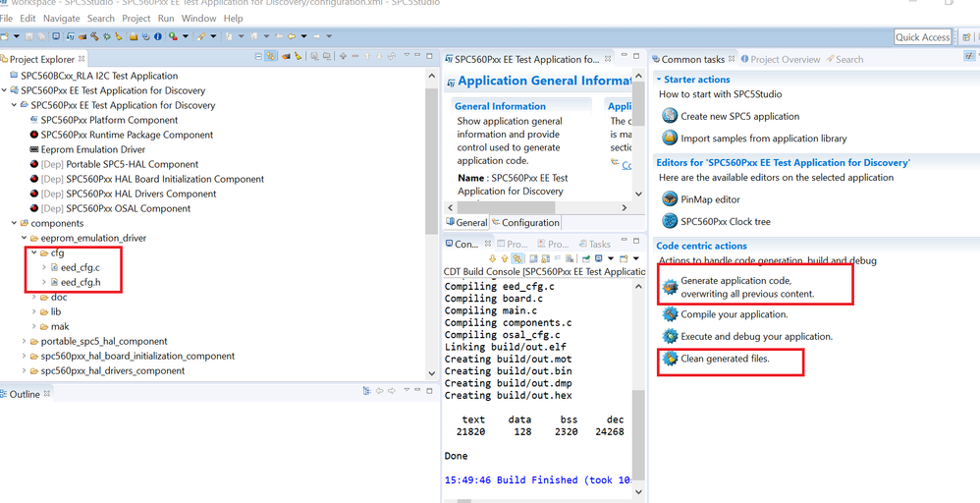Click the green gear icon in main toolbar
The width and height of the screenshot is (980, 503).
107,36
